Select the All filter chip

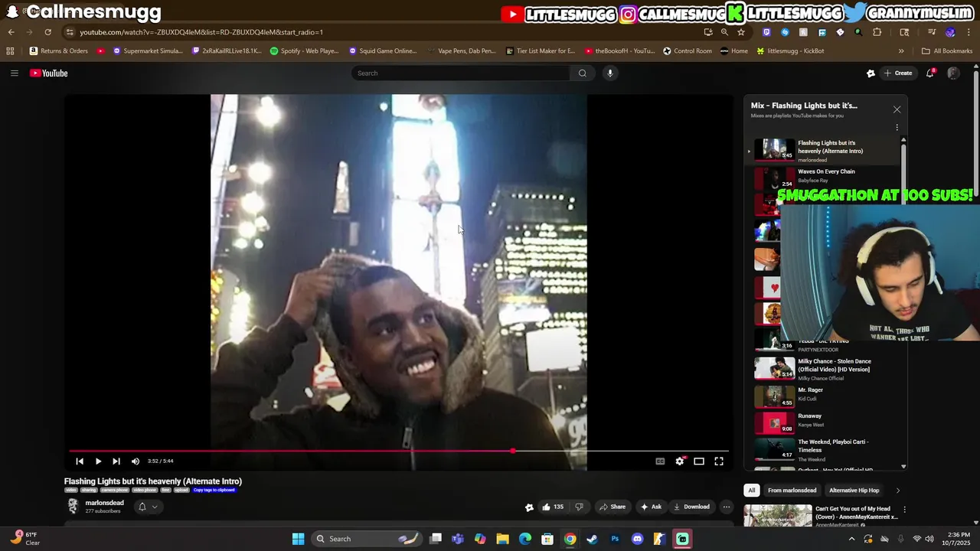(752, 491)
